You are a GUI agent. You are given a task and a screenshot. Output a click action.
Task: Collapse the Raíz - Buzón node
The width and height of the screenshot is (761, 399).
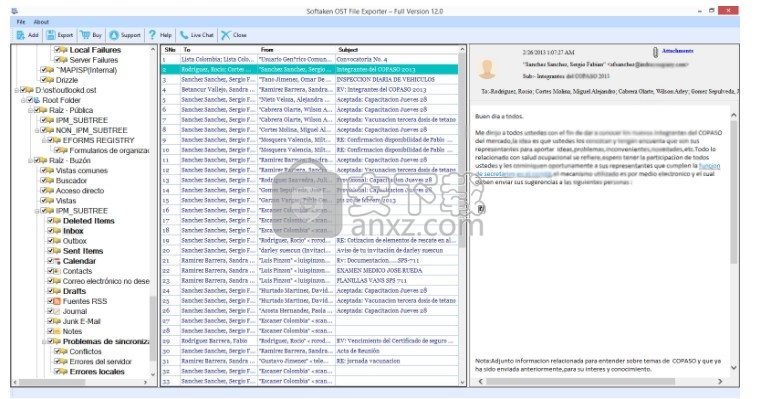click(x=30, y=161)
